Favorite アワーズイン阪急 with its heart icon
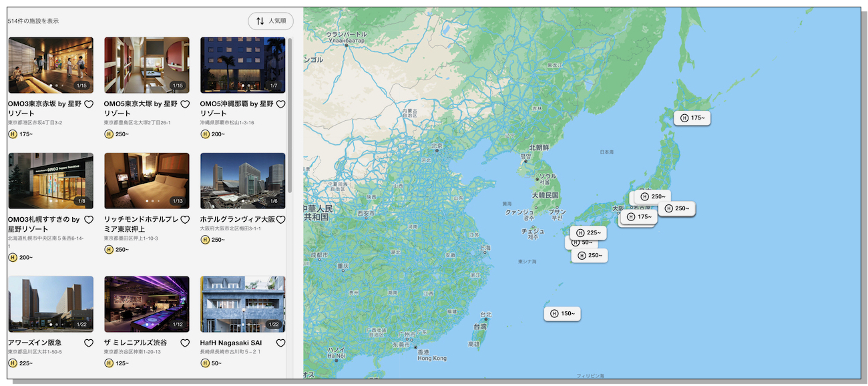Viewport: 868px width, 386px height. [89, 343]
